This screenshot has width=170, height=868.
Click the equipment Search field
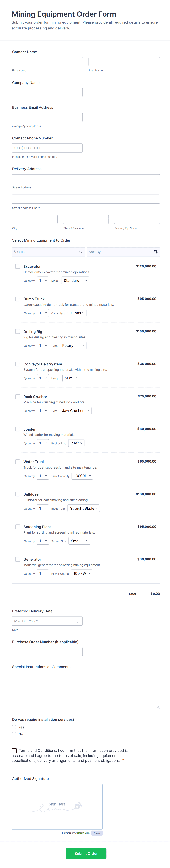click(44, 252)
